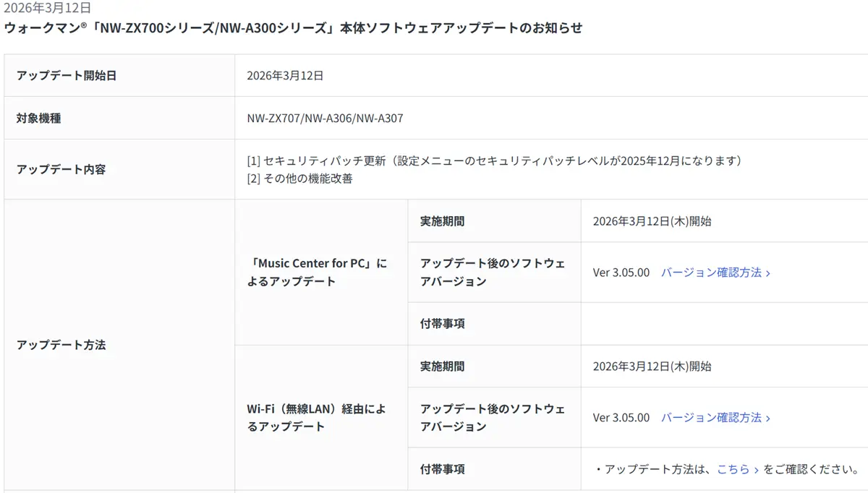Select the アップデート方法 row header

61,345
